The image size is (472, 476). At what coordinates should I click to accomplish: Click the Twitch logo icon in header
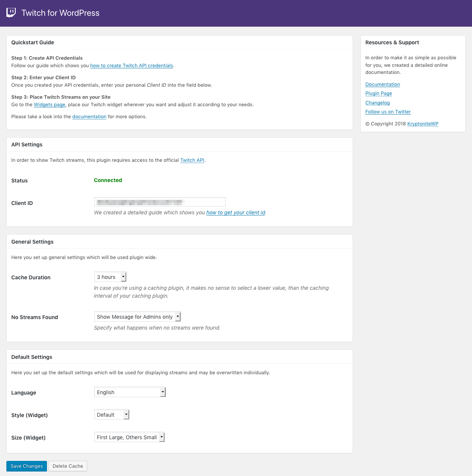coord(11,13)
